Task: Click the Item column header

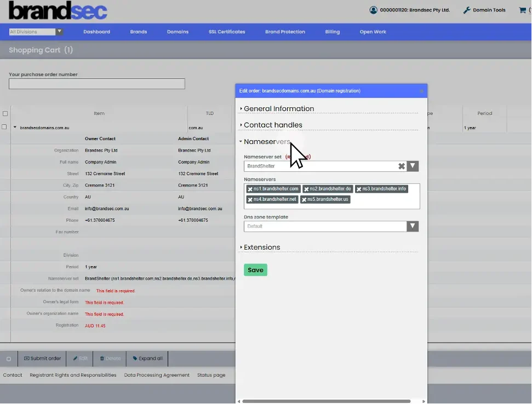Action: click(x=99, y=113)
